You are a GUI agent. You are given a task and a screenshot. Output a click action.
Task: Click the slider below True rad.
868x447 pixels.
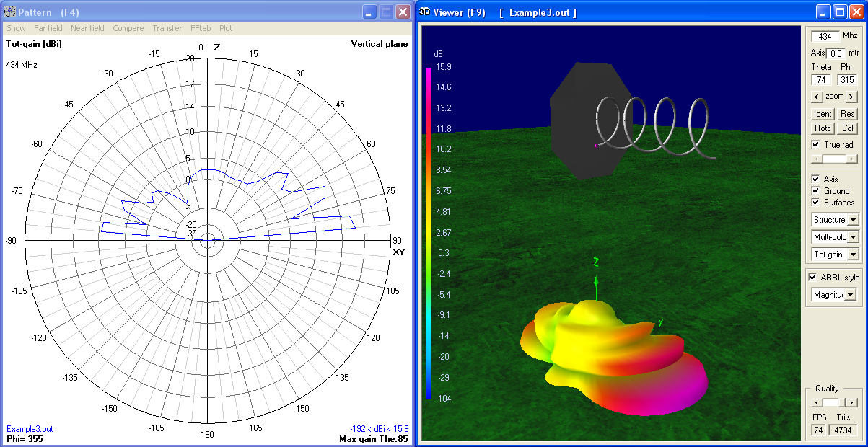click(x=833, y=158)
